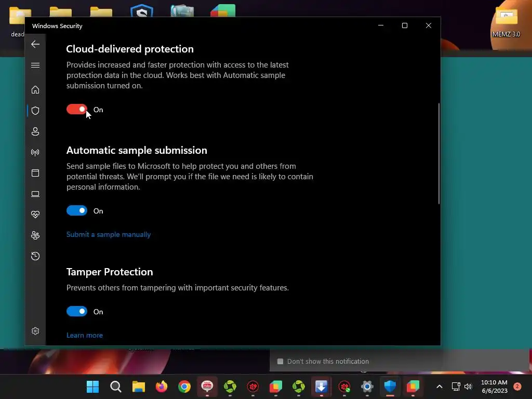The width and height of the screenshot is (532, 399).
Task: Launch Google Chrome from taskbar
Action: point(184,387)
